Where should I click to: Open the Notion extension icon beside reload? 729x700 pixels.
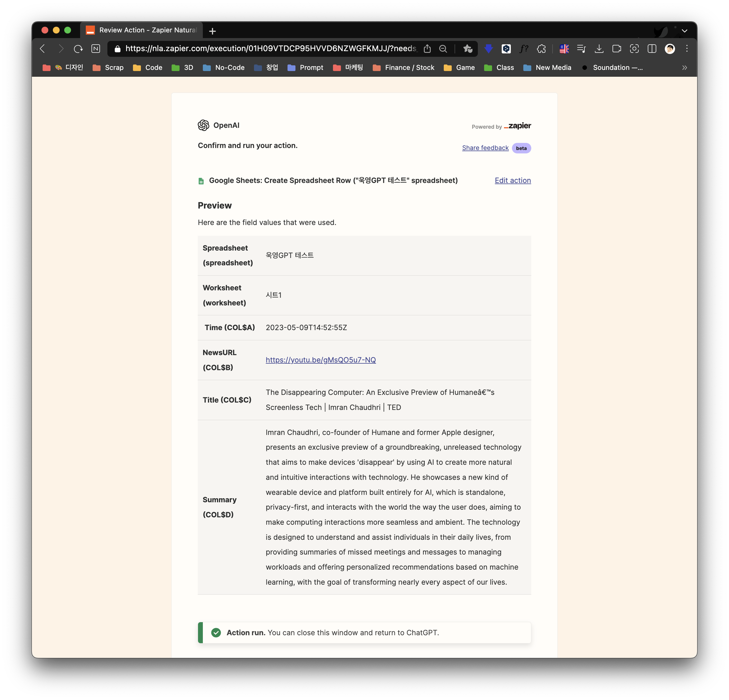pos(96,49)
